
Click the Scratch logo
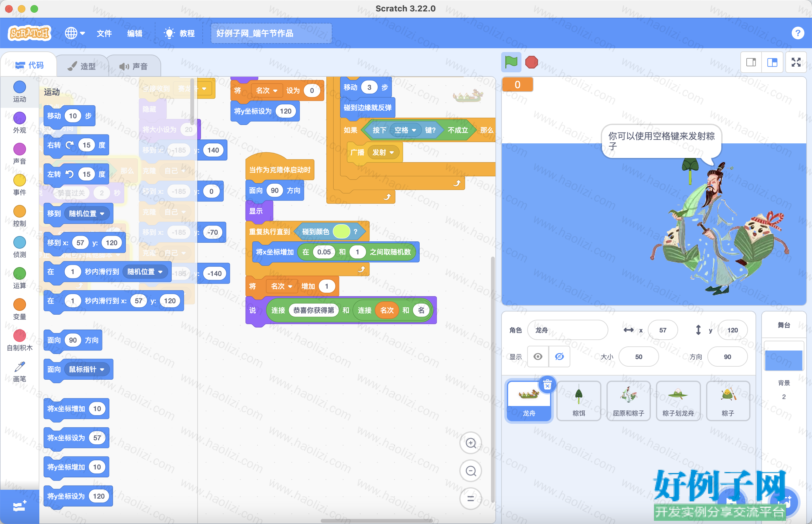(x=29, y=33)
